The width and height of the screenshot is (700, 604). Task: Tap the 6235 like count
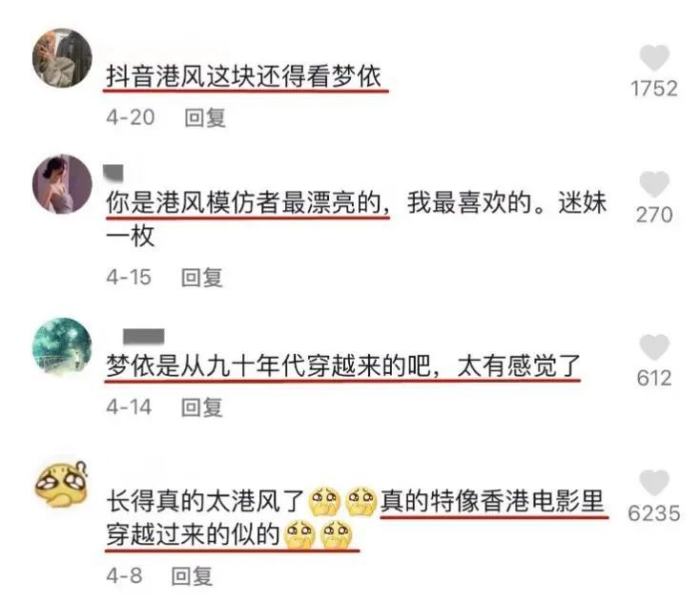654,513
